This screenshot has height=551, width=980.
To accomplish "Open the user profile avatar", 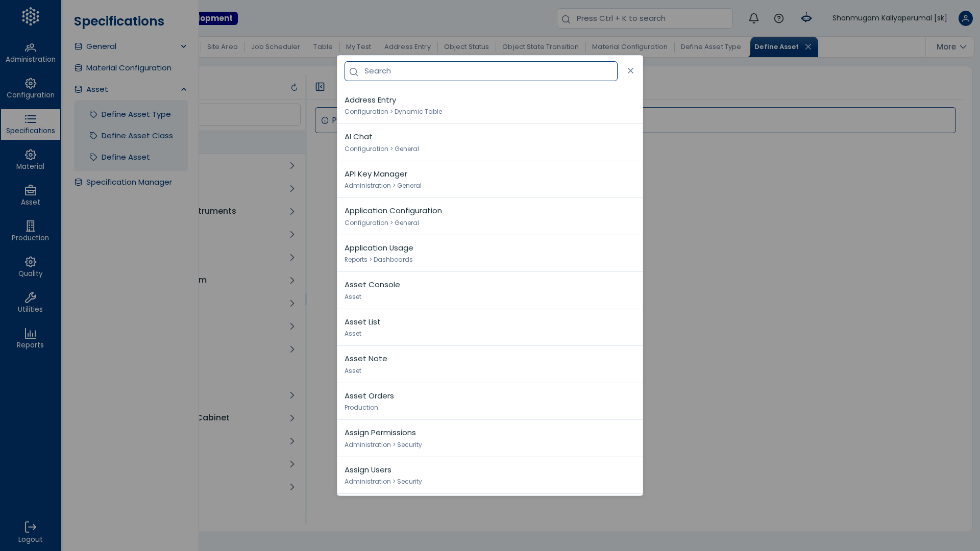I will (966, 18).
